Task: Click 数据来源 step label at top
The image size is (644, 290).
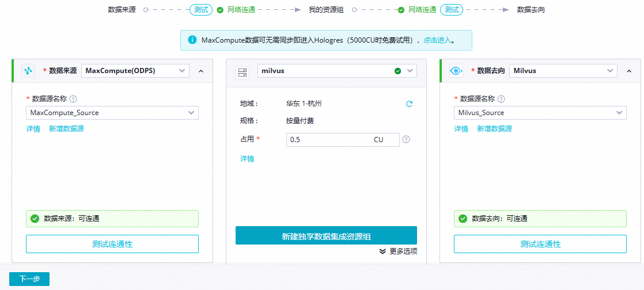Action: pyautogui.click(x=122, y=10)
